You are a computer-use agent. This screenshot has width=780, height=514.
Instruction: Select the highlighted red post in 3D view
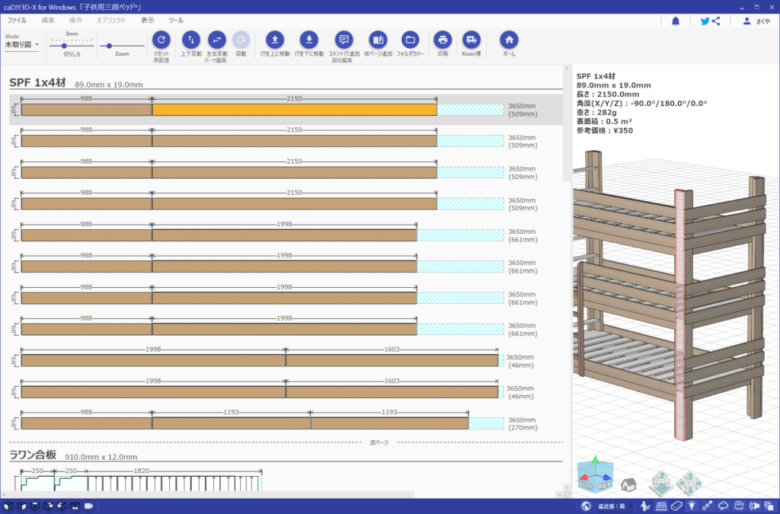pyautogui.click(x=680, y=313)
